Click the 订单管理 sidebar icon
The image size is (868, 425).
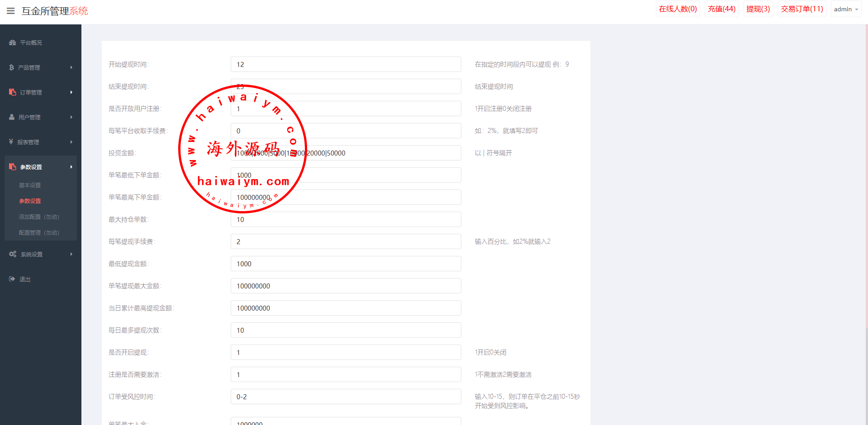pyautogui.click(x=13, y=92)
